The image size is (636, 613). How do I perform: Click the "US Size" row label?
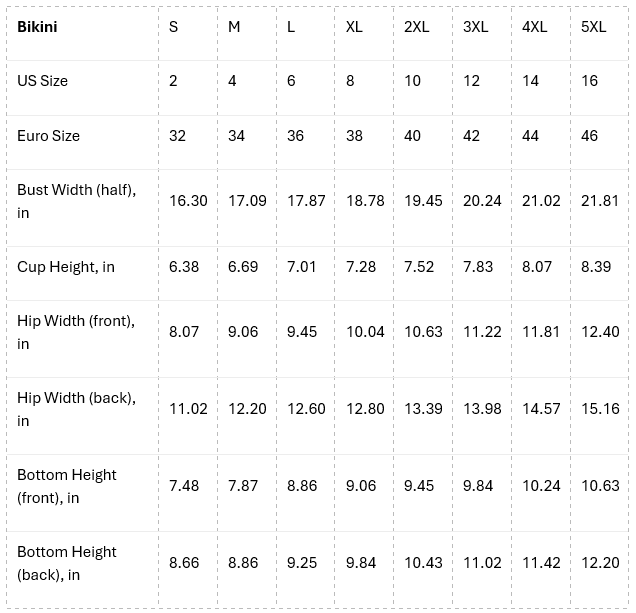(42, 81)
